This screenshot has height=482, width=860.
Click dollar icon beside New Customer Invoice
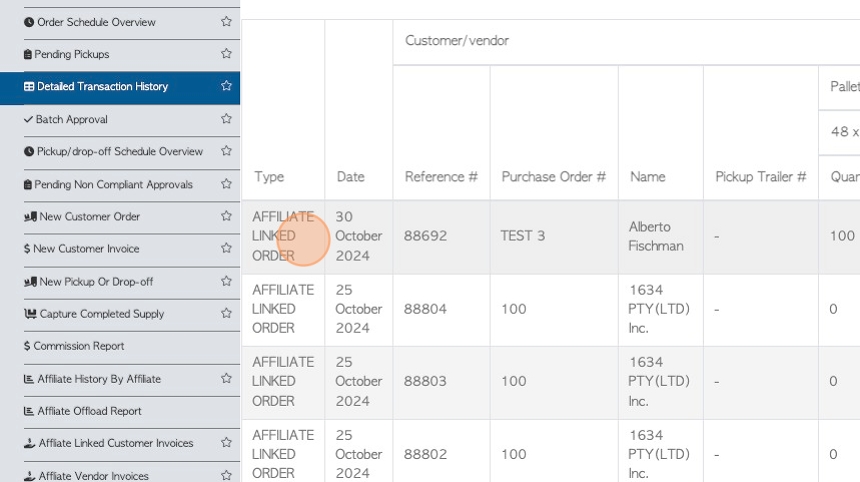27,249
